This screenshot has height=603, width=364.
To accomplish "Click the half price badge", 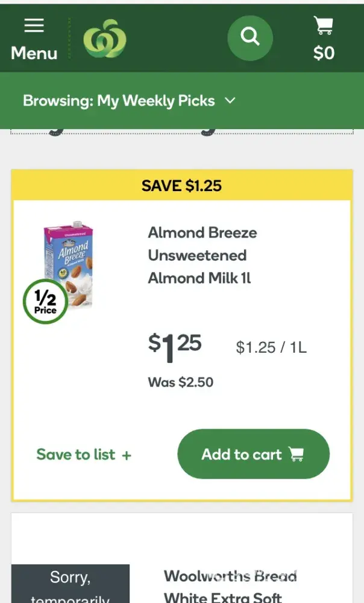I will 45,301.
